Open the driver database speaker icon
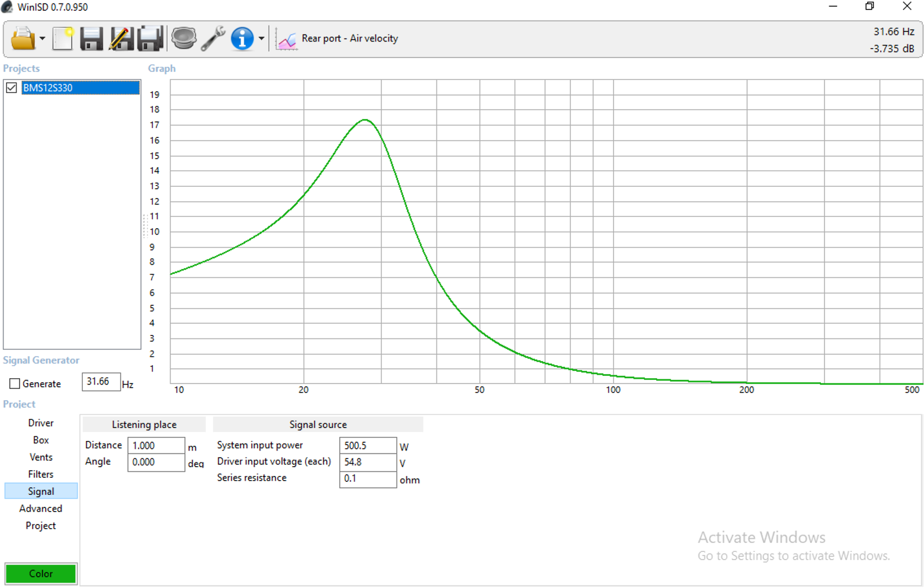This screenshot has height=588, width=924. [184, 39]
